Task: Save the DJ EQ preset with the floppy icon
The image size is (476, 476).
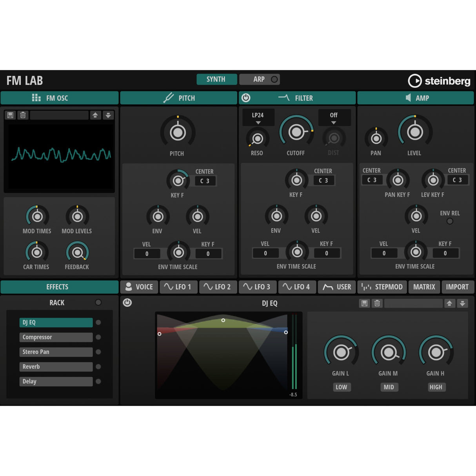Action: (x=364, y=303)
